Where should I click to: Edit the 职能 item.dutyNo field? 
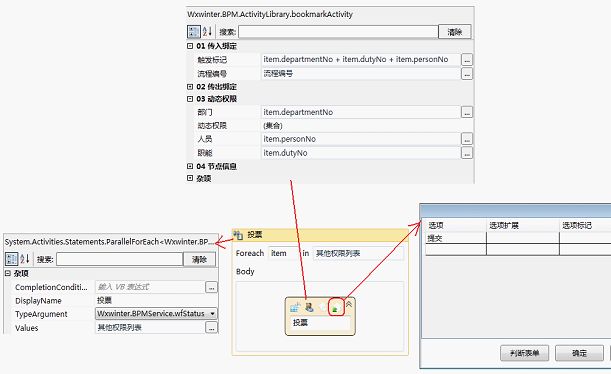pos(360,153)
